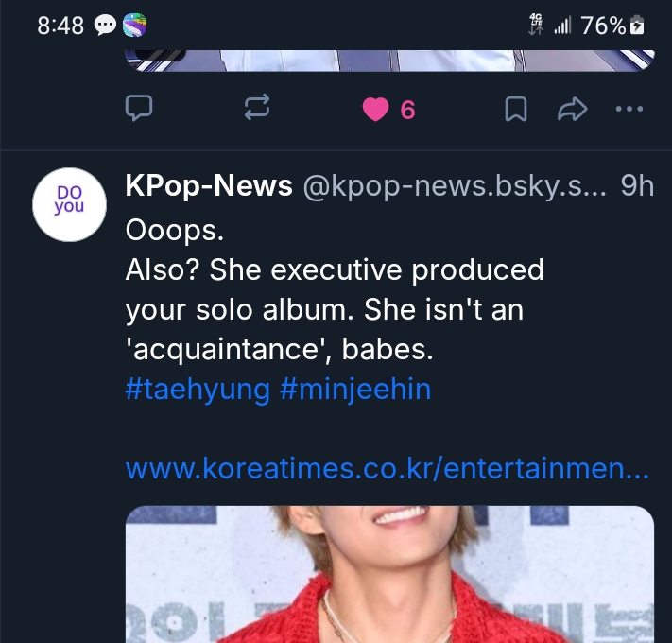The width and height of the screenshot is (672, 643).
Task: Tap the battery 76% indicator
Action: (614, 26)
